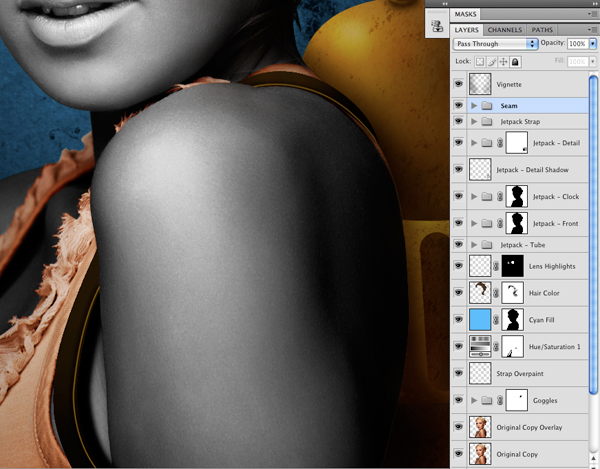
Task: Click Lock transparent pixels icon
Action: pos(480,62)
